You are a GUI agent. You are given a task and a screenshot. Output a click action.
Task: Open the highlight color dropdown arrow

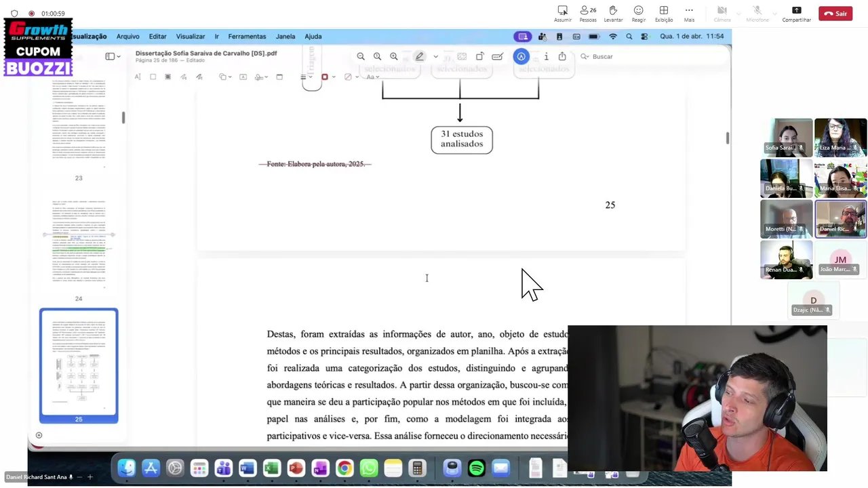pyautogui.click(x=436, y=57)
